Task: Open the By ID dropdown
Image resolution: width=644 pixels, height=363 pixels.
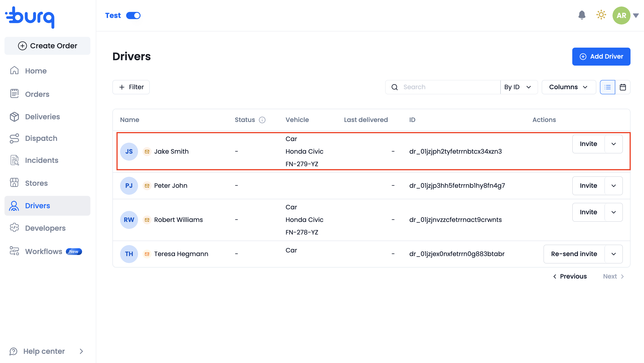Action: (x=519, y=87)
